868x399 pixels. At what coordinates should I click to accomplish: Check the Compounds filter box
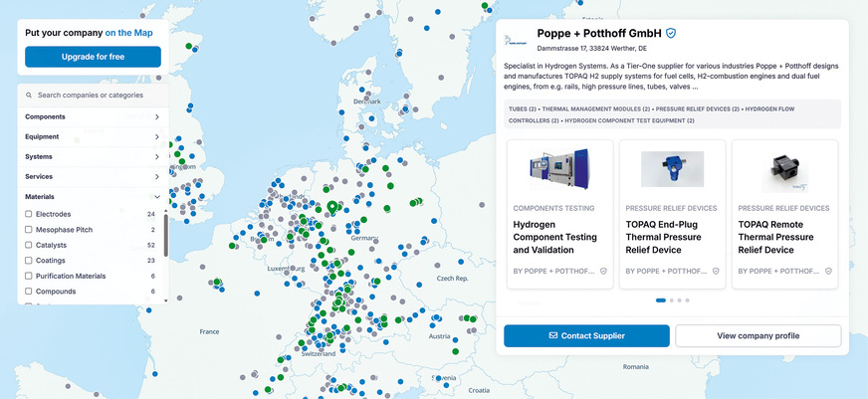[29, 292]
